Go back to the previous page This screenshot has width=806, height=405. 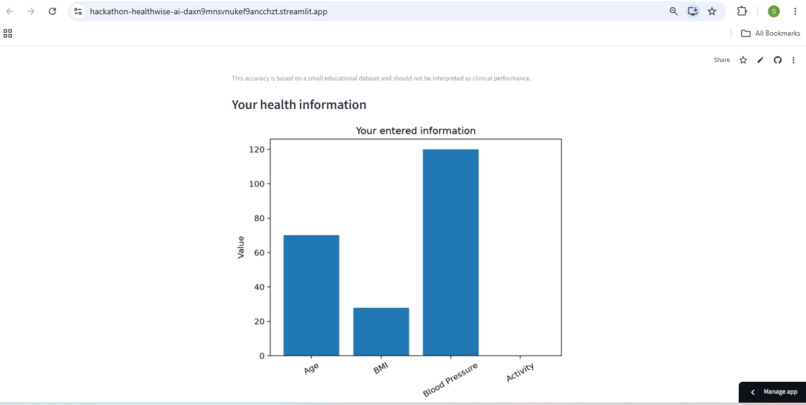click(10, 11)
